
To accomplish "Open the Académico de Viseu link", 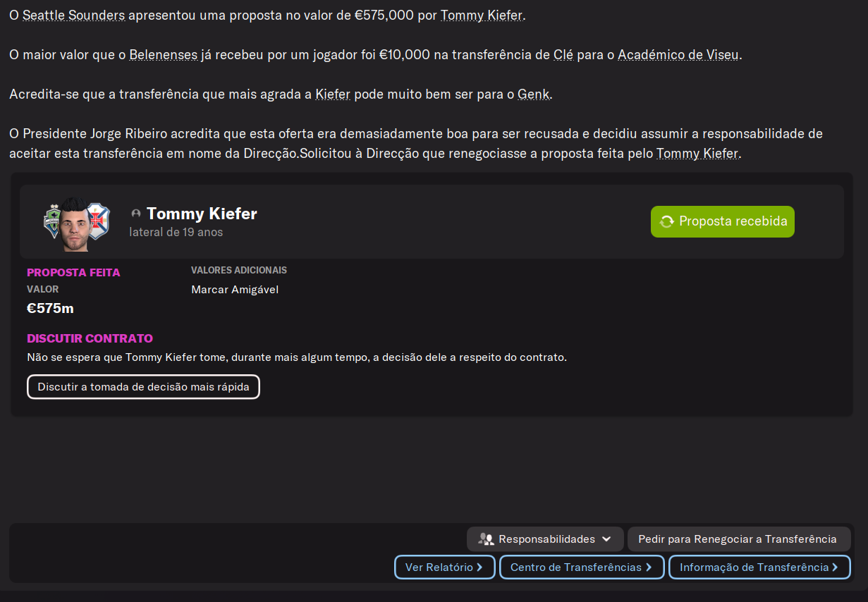I will tap(678, 54).
